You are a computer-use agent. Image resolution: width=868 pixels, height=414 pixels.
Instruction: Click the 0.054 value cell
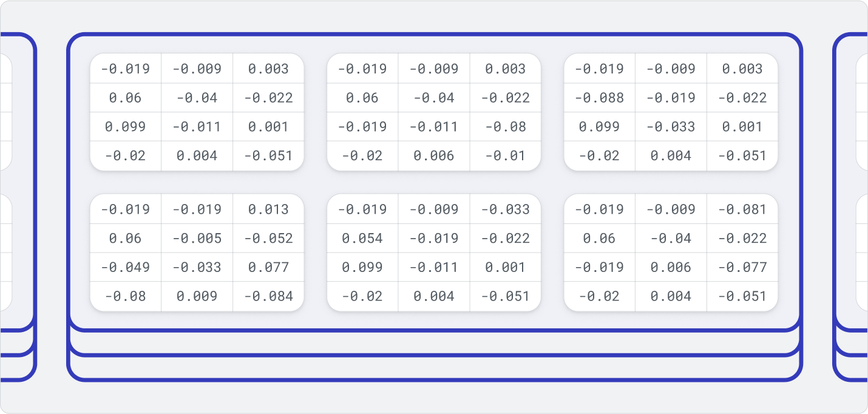pyautogui.click(x=362, y=239)
